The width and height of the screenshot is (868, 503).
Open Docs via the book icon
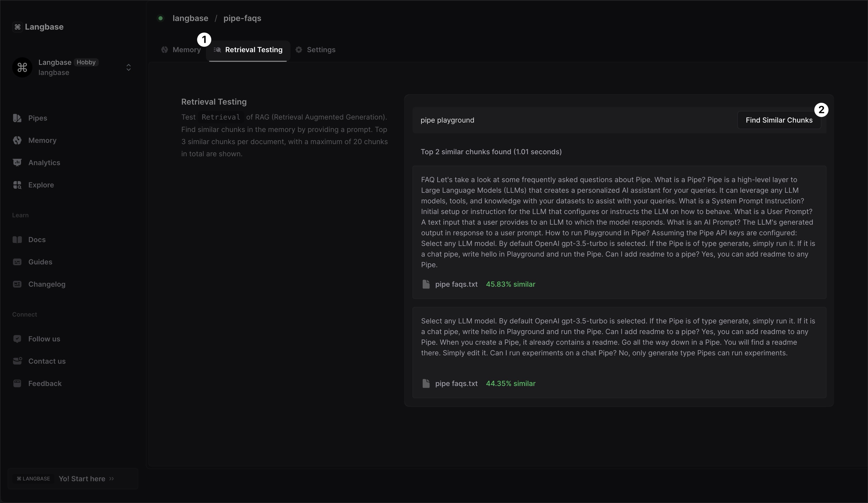(x=17, y=240)
